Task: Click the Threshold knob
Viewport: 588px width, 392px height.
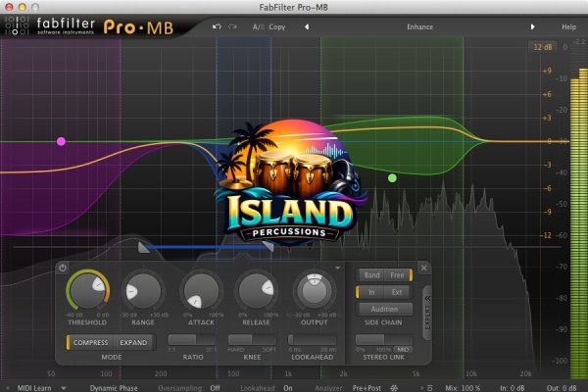Action: pyautogui.click(x=88, y=291)
